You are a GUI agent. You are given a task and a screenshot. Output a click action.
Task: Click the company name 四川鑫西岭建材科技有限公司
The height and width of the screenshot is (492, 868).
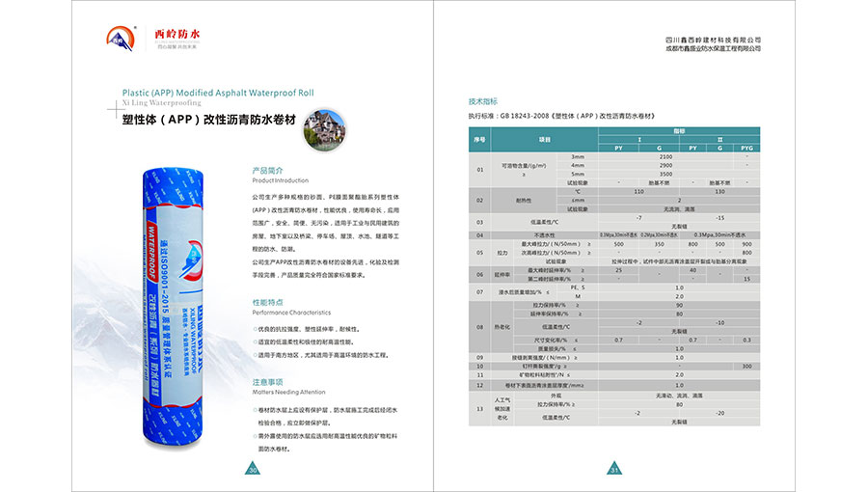coord(713,39)
